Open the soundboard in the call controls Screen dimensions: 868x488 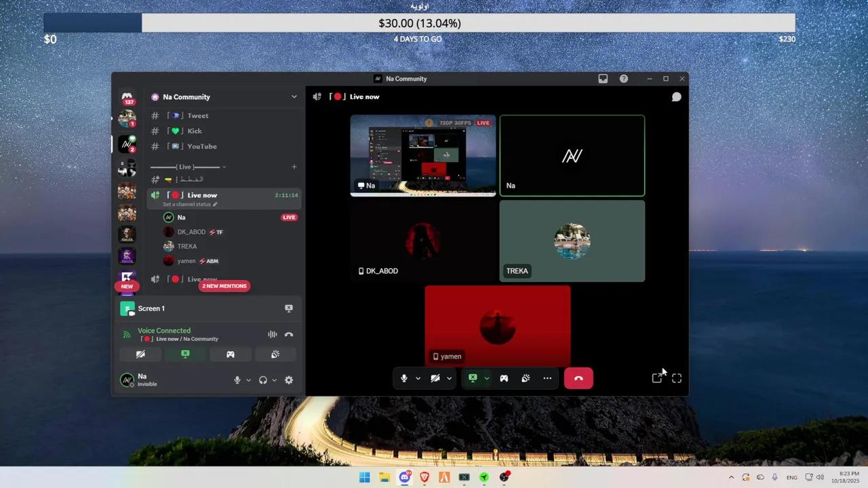[526, 378]
